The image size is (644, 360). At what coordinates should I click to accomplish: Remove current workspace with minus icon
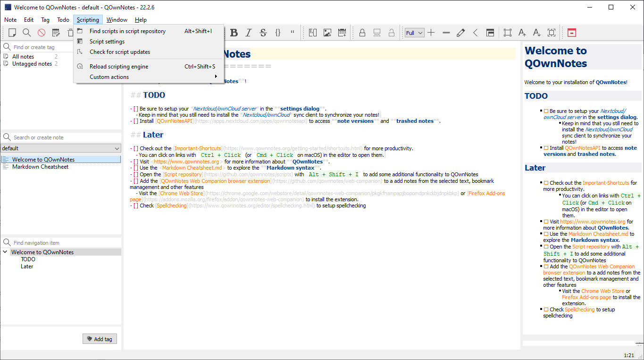pos(446,33)
